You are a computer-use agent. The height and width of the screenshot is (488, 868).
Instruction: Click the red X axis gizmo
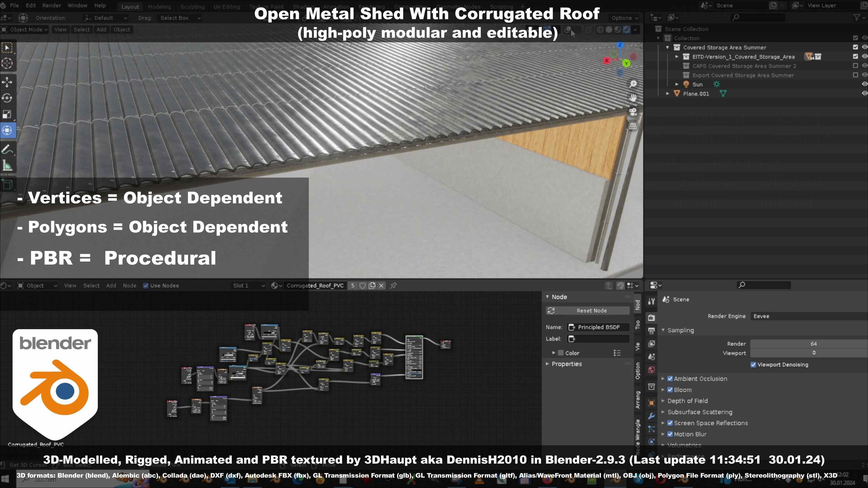pos(606,61)
